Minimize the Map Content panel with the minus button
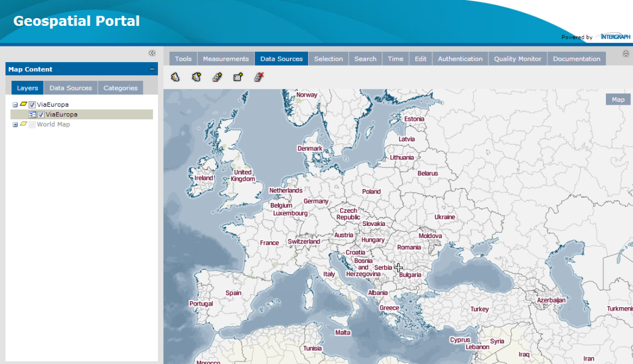633x364 pixels. pyautogui.click(x=152, y=69)
